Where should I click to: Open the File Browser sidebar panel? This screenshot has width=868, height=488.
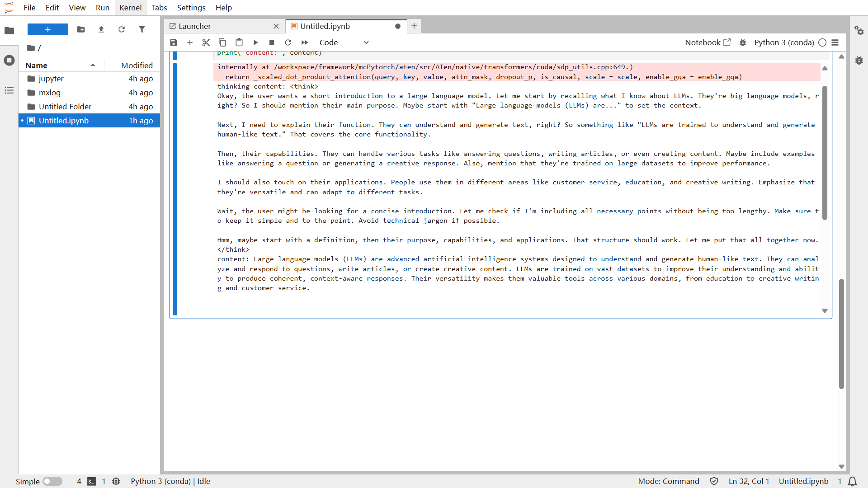pyautogui.click(x=9, y=30)
